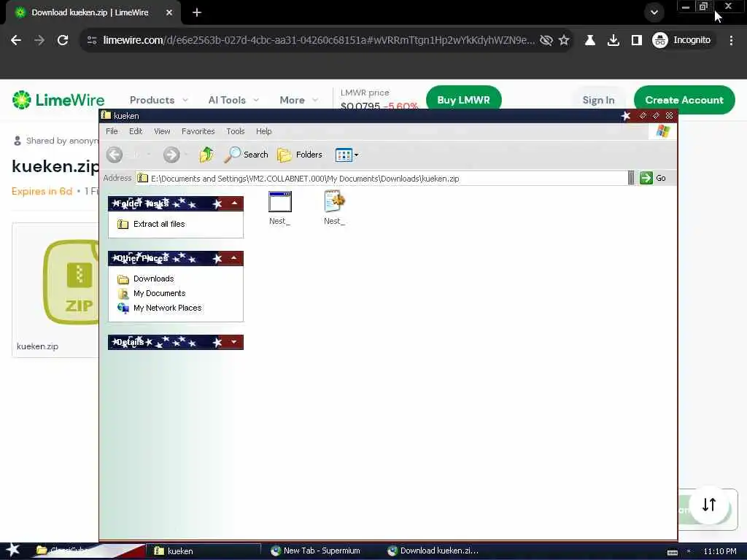Open a new browser tab
The image size is (747, 560).
[197, 13]
